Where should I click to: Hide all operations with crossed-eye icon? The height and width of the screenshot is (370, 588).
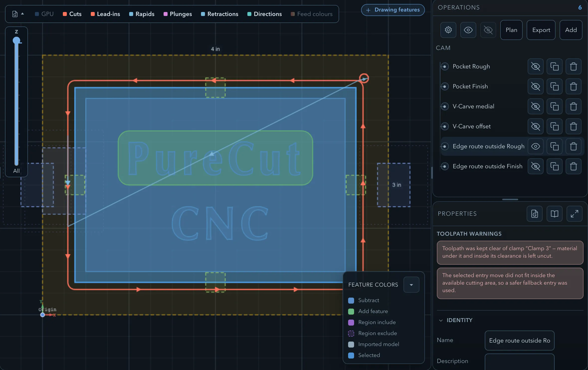(488, 30)
